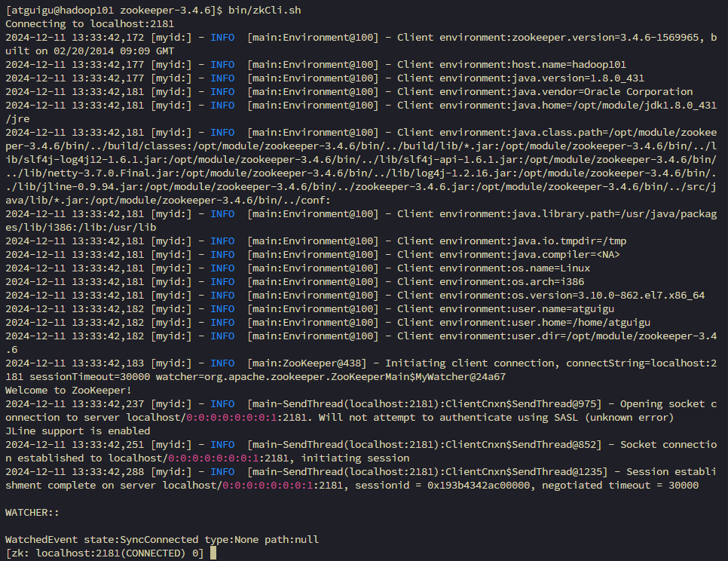
Task: Click java.compiler=<NA> text
Action: [566, 255]
